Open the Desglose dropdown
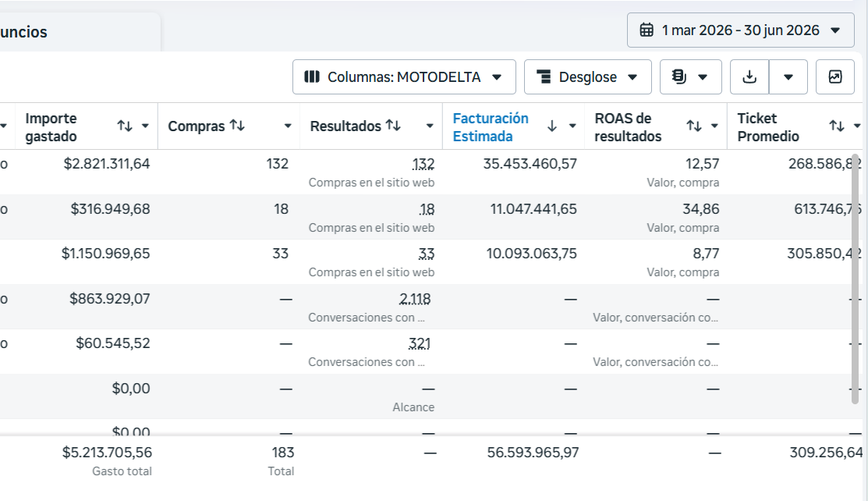The height and width of the screenshot is (501, 868). (588, 76)
